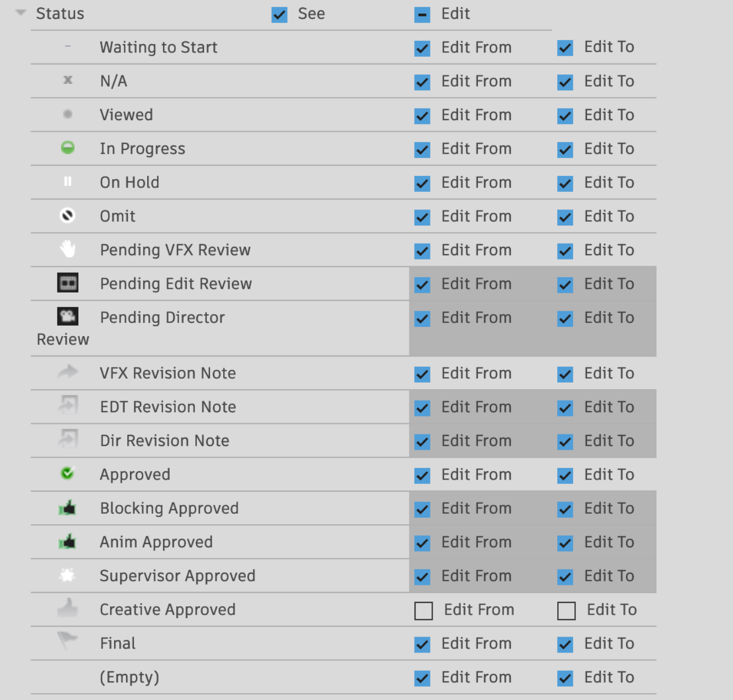
Task: Uncheck Edit To for the Omit status
Action: tap(565, 217)
